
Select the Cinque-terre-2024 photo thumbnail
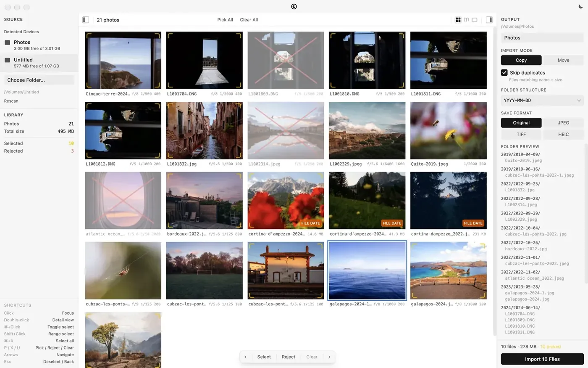[123, 60]
